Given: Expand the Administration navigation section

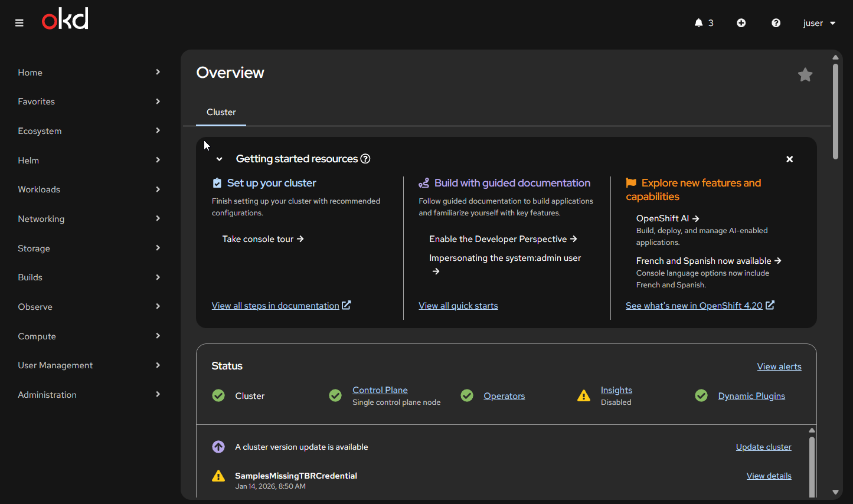Looking at the screenshot, I should 89,395.
